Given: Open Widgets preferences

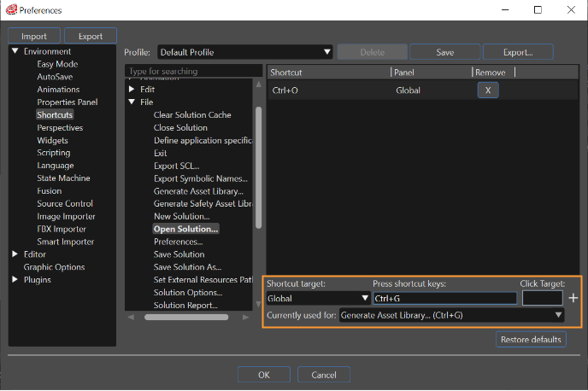Looking at the screenshot, I should point(52,141).
